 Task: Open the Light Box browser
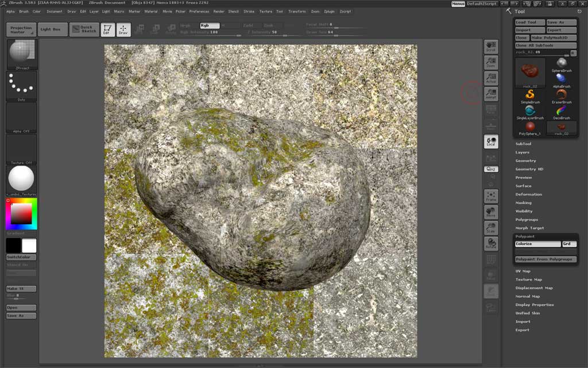52,30
